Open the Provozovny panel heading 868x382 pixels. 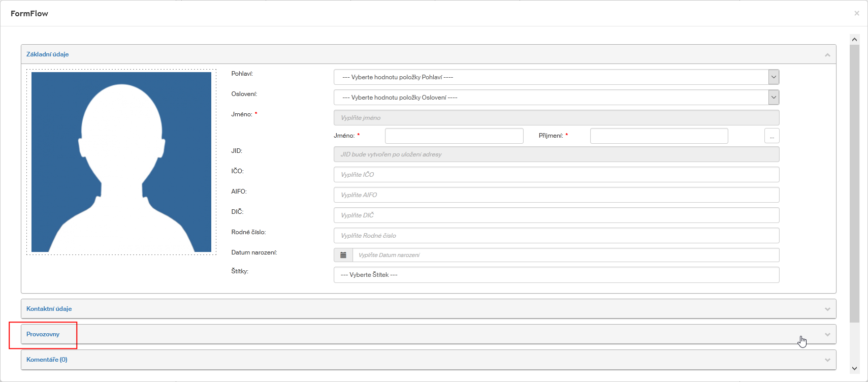pyautogui.click(x=43, y=334)
